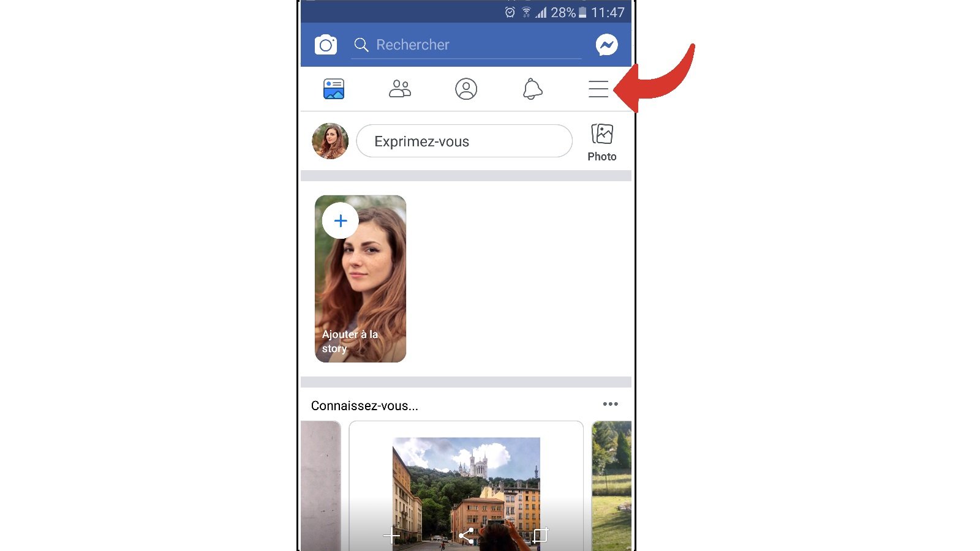Screen dimensions: 980x551
Task: Tap the crop icon on the photo
Action: coord(540,536)
